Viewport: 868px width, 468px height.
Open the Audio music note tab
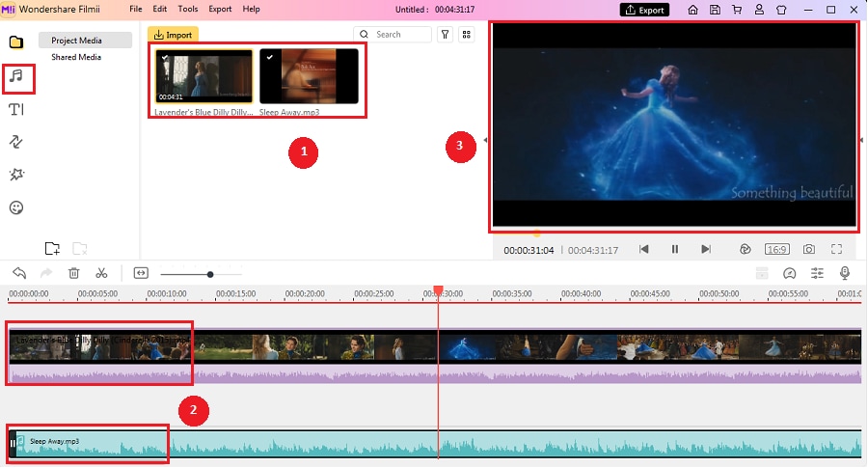click(x=16, y=76)
